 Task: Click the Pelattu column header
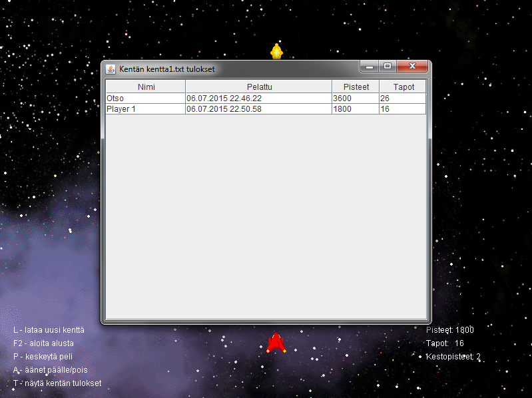259,87
